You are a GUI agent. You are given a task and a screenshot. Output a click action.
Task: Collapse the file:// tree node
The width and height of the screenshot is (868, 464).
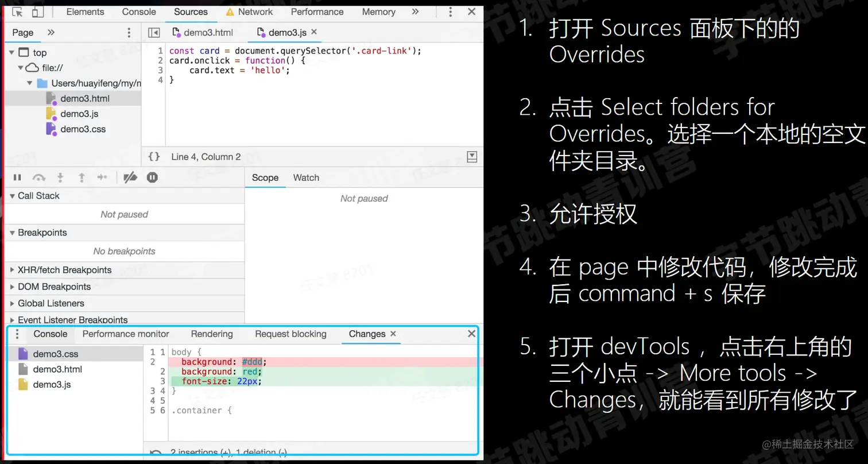coord(20,68)
